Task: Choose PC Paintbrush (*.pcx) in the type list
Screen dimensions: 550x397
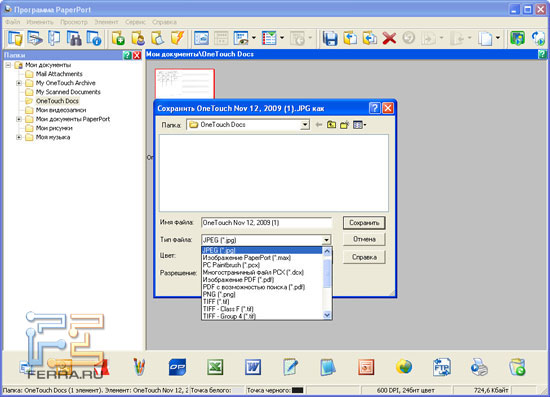Action: (x=262, y=265)
